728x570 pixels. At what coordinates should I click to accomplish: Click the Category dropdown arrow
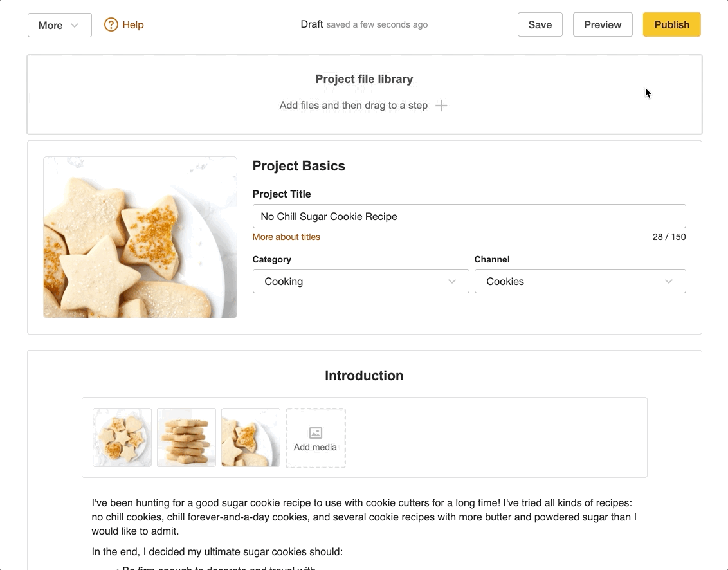click(451, 281)
